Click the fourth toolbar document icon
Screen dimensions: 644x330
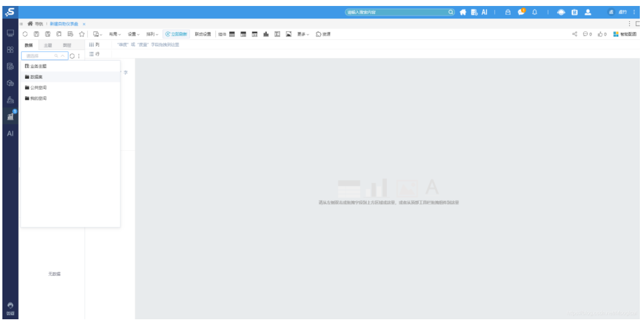pyautogui.click(x=58, y=34)
